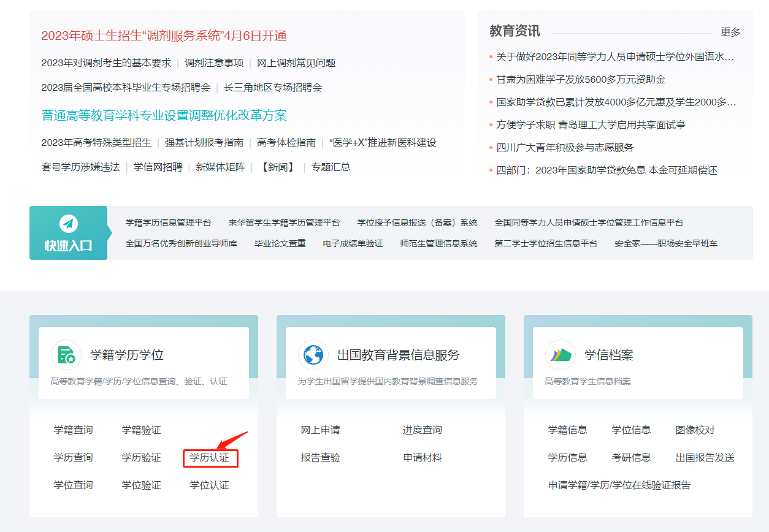
Task: Click the globe icon for 出国教育背景信息服务
Action: click(313, 355)
